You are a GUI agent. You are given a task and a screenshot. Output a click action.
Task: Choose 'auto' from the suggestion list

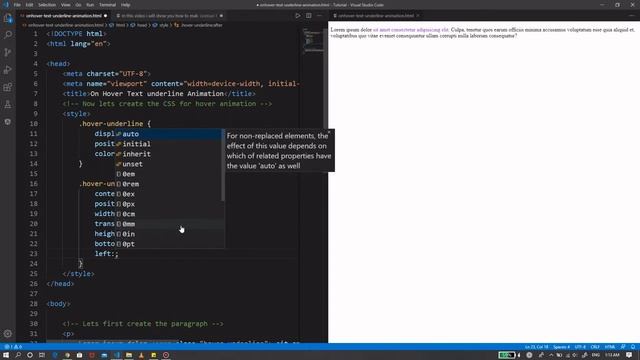click(x=169, y=134)
